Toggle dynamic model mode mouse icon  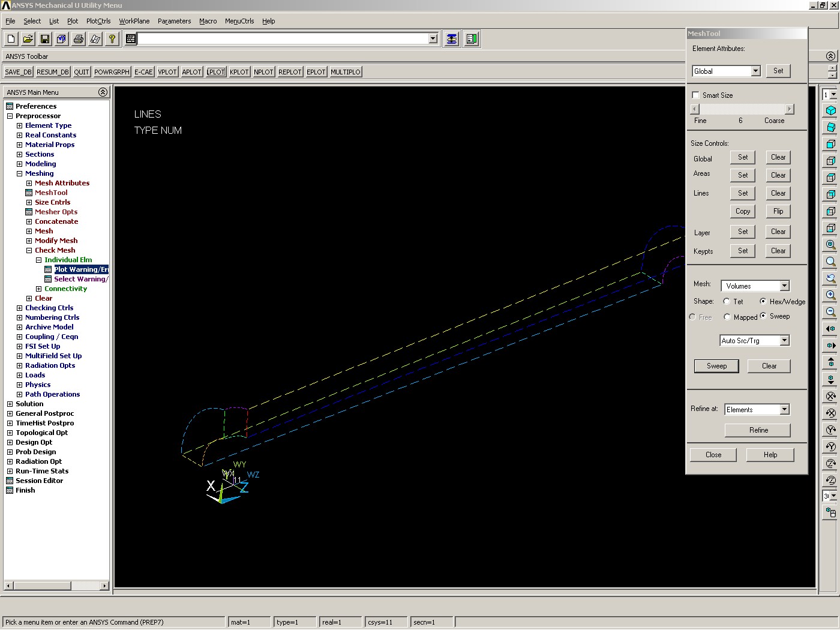[x=831, y=512]
